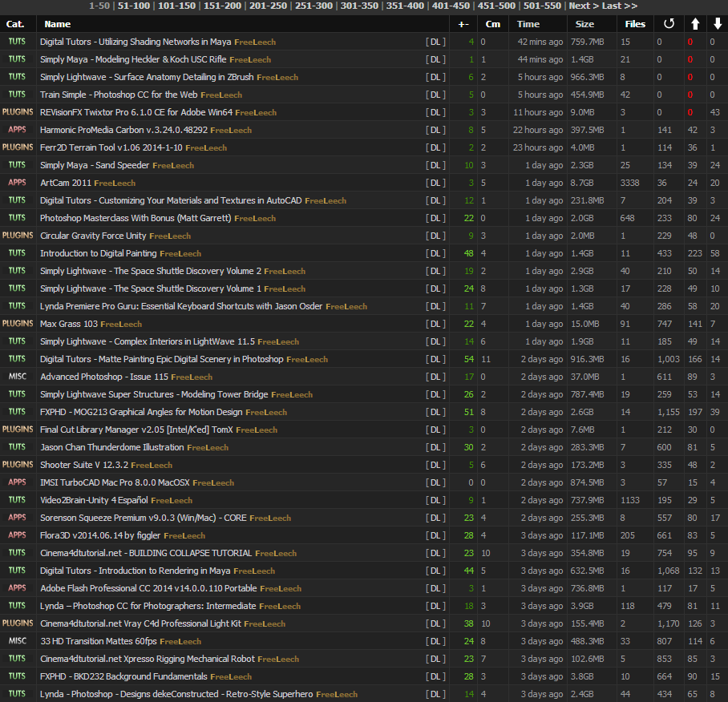
Task: Open Train Simple Photoshop CC for the Web
Action: click(119, 95)
